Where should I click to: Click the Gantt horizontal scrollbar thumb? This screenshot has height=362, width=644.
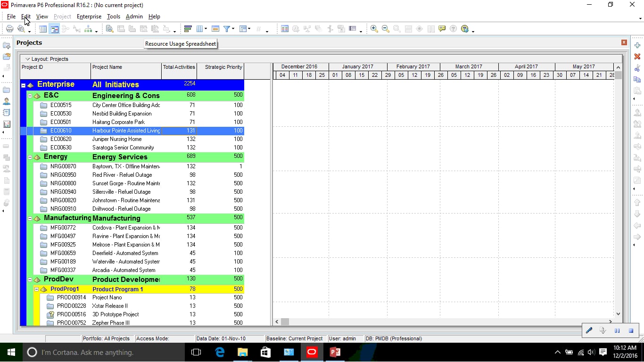[x=285, y=322]
